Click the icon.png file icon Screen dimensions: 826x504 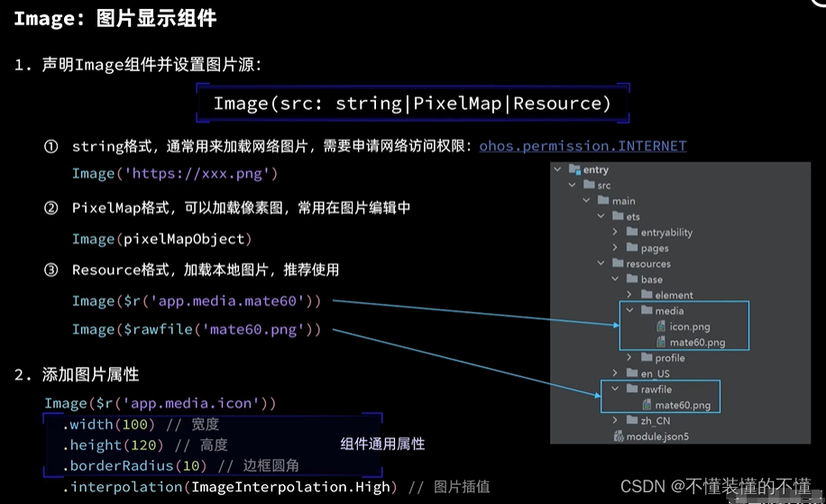coord(661,326)
